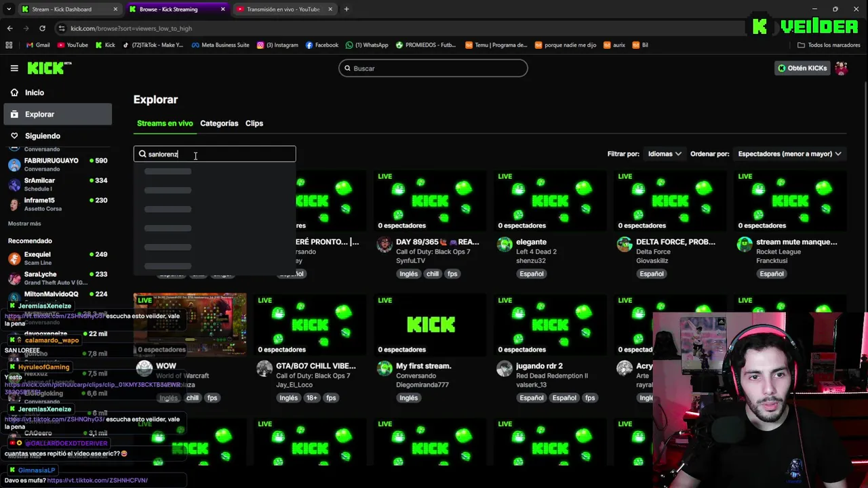The height and width of the screenshot is (488, 868).
Task: Open the TikTok link in GimnasiaLP chat message
Action: [98, 480]
